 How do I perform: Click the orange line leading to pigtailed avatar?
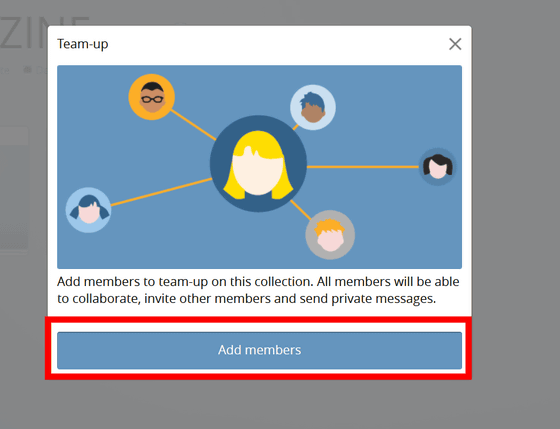(161, 192)
